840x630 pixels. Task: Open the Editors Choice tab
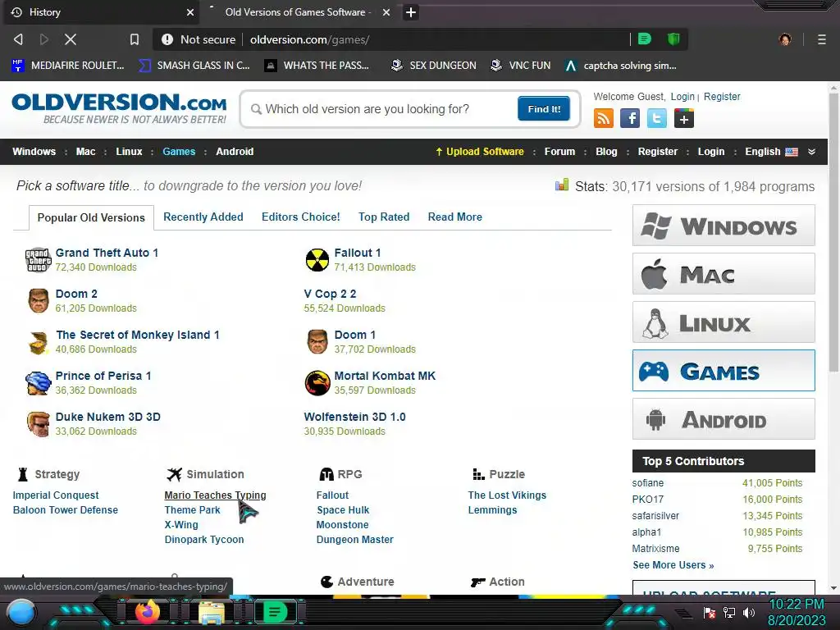(x=300, y=217)
